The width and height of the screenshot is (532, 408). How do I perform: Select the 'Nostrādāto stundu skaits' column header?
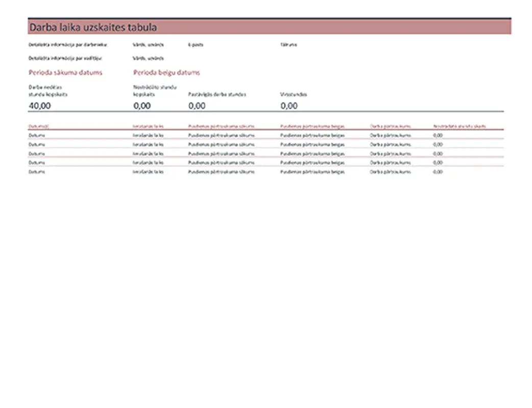(x=459, y=126)
